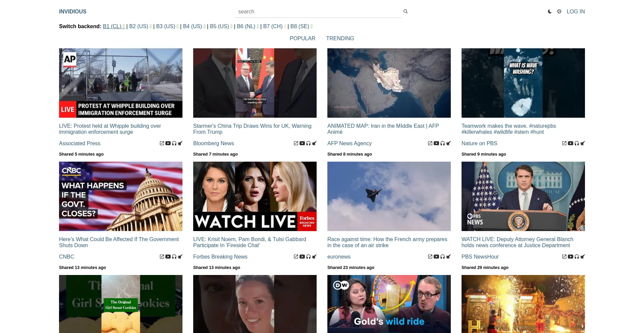644x333 pixels.
Task: Click the external-link icon for AFP News Agency video
Action: coord(430,143)
